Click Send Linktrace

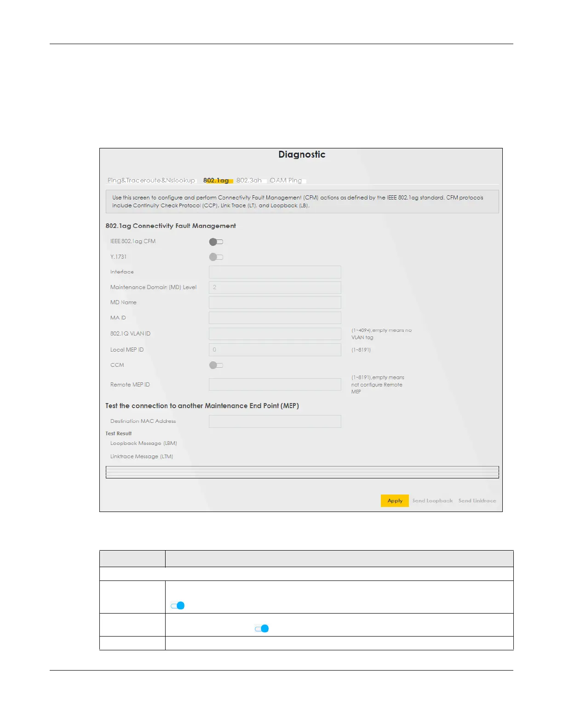(x=477, y=500)
